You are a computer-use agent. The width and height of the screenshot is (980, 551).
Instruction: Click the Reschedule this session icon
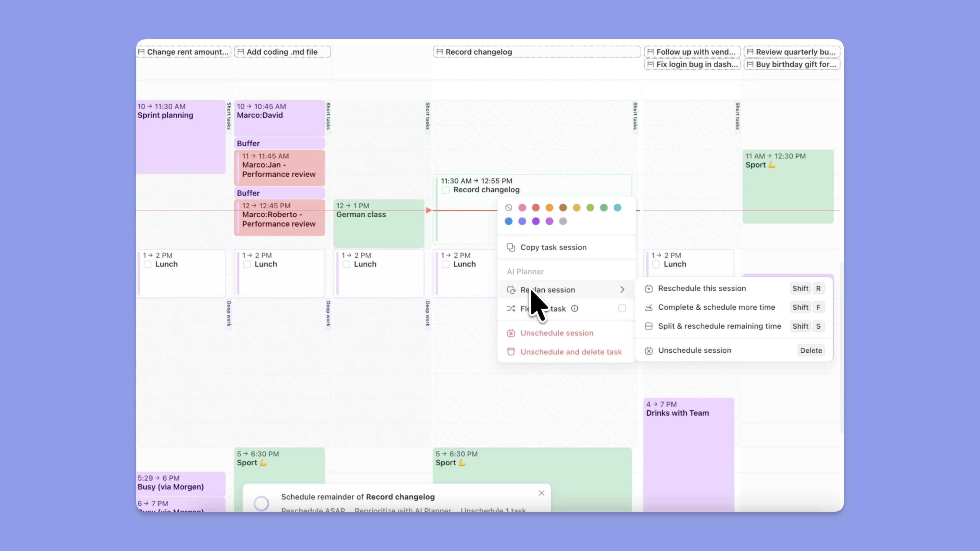(x=649, y=289)
